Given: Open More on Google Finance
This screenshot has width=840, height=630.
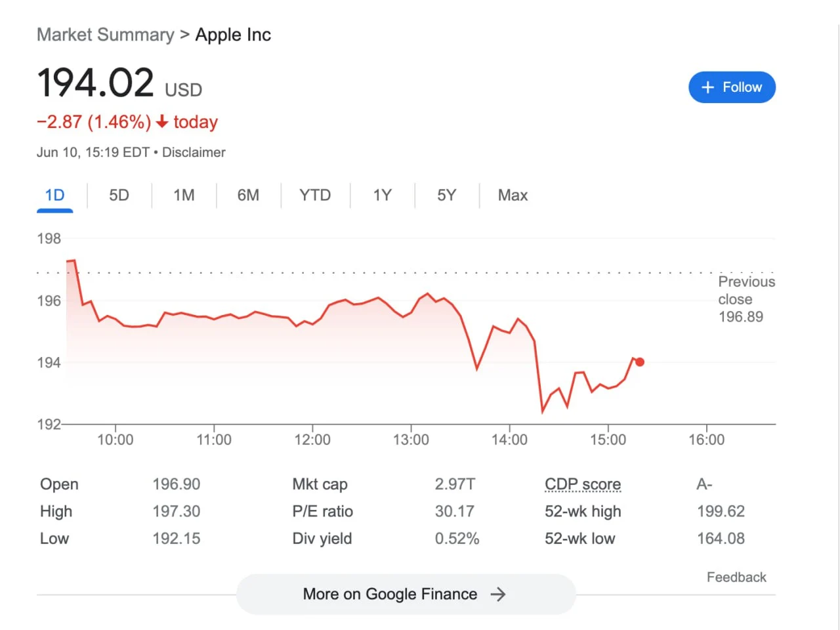Looking at the screenshot, I should click(406, 595).
